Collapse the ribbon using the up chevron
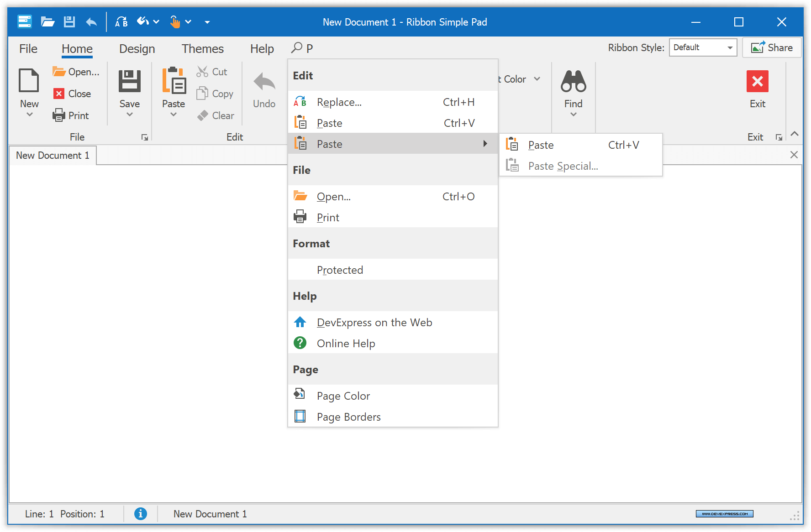This screenshot has width=811, height=532. (x=795, y=134)
